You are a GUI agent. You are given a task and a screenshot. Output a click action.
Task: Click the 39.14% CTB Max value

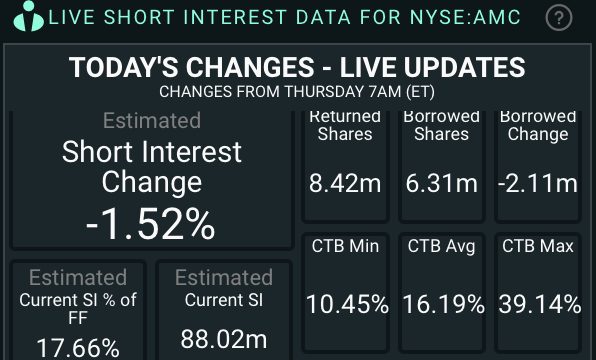[540, 304]
